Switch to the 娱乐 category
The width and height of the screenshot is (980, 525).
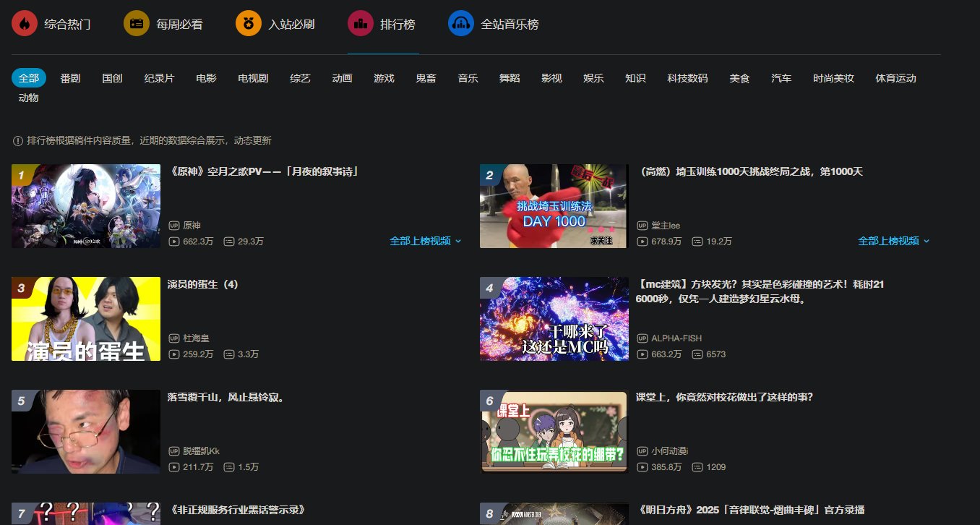(x=594, y=78)
